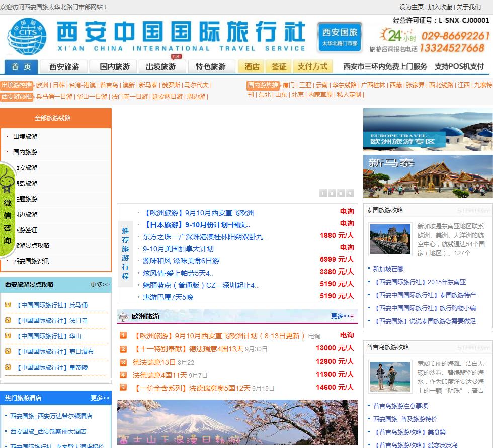Go to banner slide 2
Screen dimensions: 493x448
tap(332, 193)
